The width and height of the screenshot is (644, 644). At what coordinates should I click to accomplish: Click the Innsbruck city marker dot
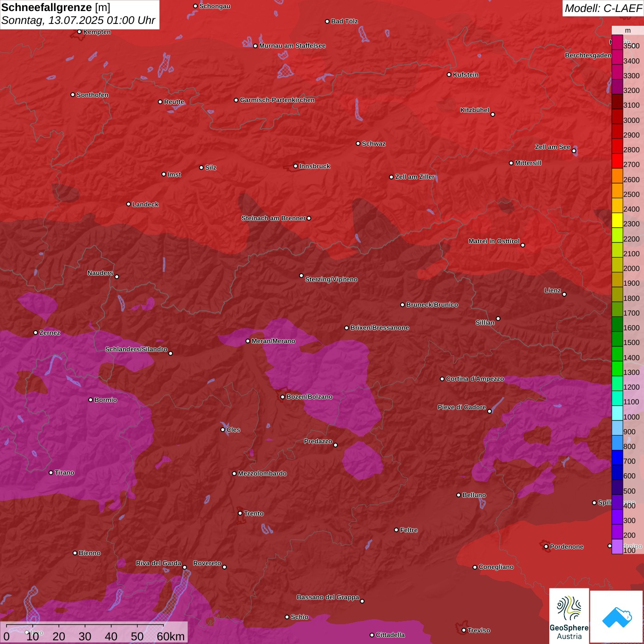click(296, 166)
